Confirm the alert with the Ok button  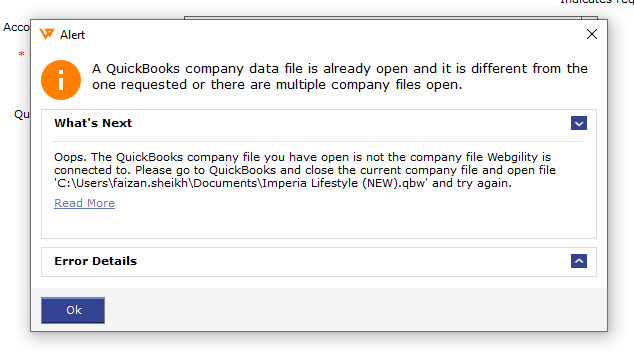73,310
